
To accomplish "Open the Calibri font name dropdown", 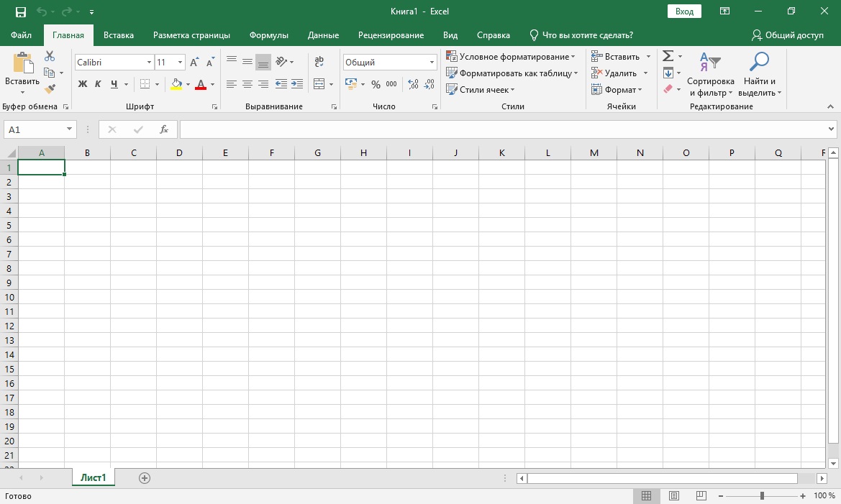I will [x=149, y=63].
